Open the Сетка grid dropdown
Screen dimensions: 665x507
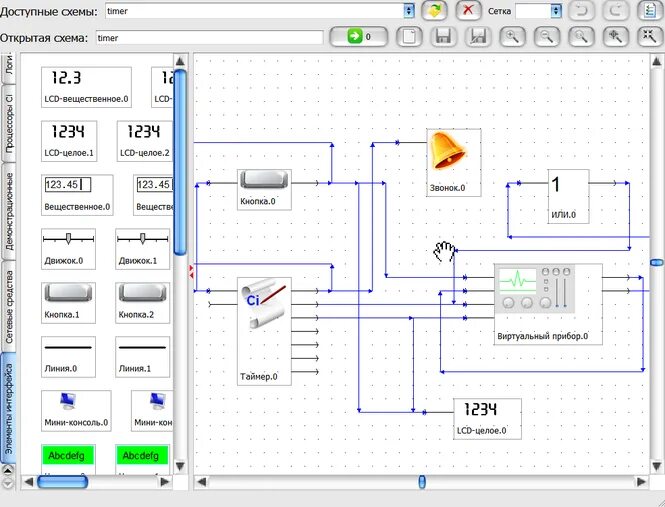click(556, 11)
